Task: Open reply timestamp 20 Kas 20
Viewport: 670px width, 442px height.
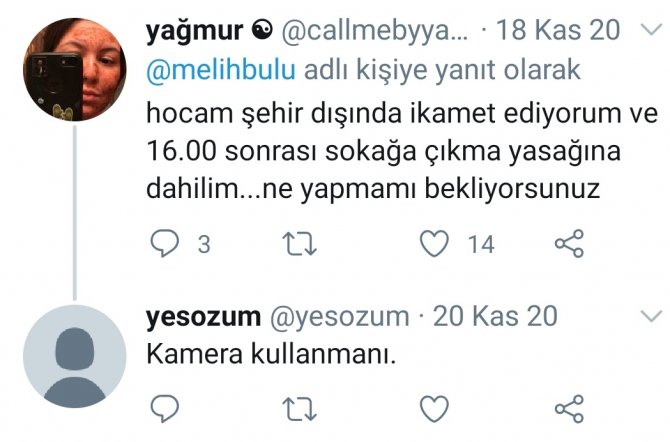Action: (x=495, y=316)
